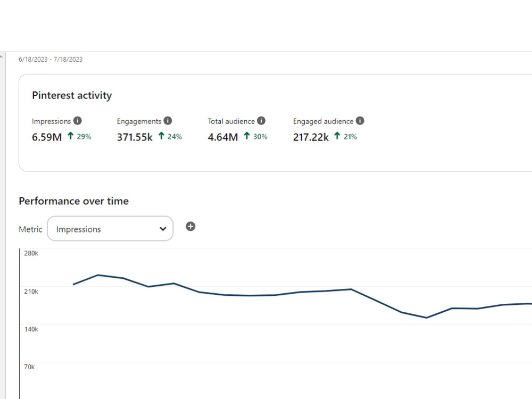Select the 70k axis label
Viewport: 532px width, 399px height.
[x=29, y=367]
